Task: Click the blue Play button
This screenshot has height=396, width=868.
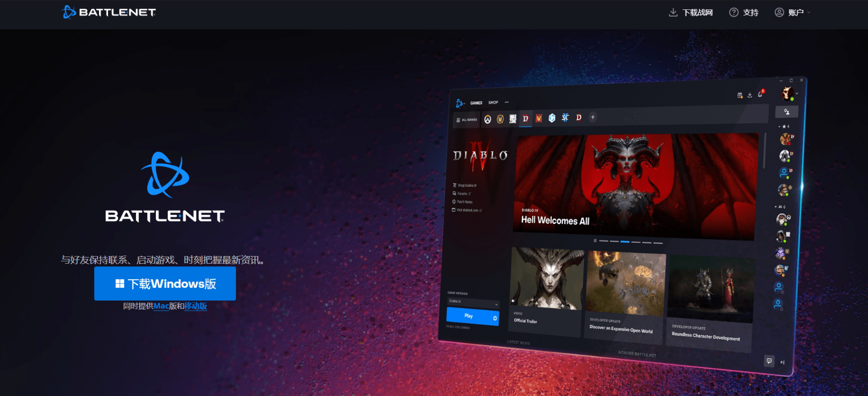Action: 469,316
